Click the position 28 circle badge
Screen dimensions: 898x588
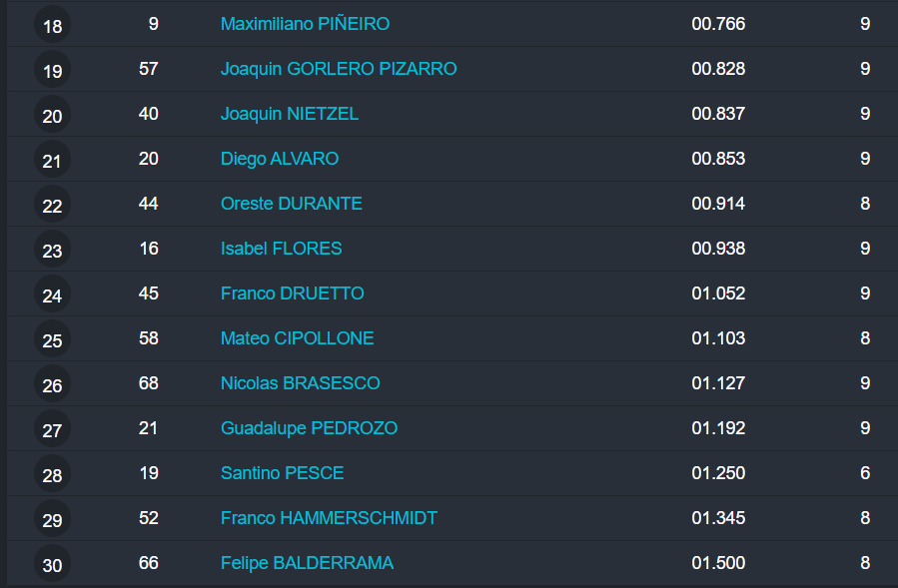click(x=52, y=475)
